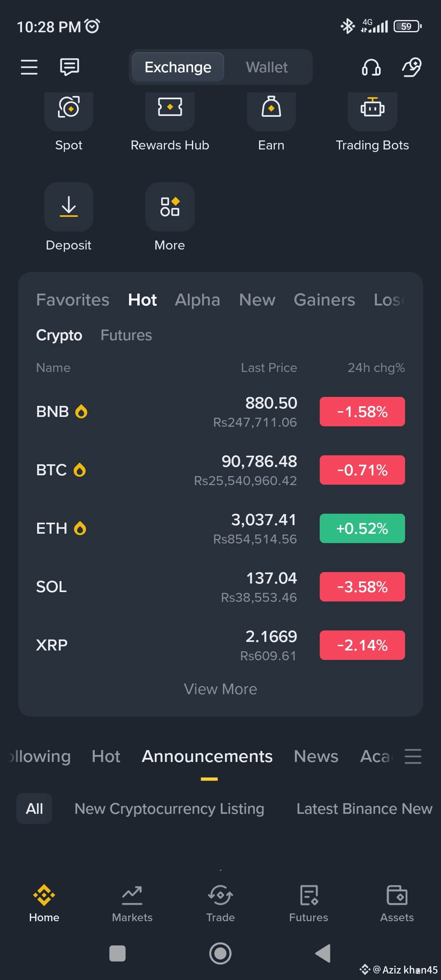
Task: Open the hamburger menu icon
Action: [x=29, y=67]
